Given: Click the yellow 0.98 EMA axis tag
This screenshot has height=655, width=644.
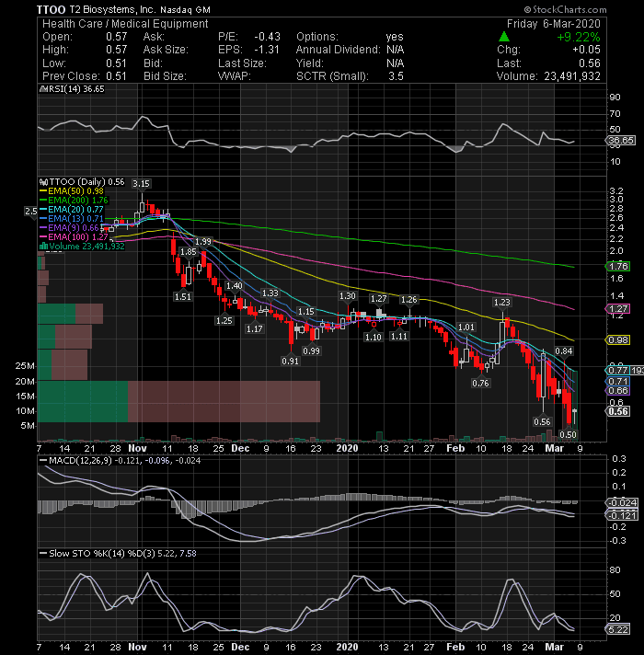Looking at the screenshot, I should click(618, 340).
